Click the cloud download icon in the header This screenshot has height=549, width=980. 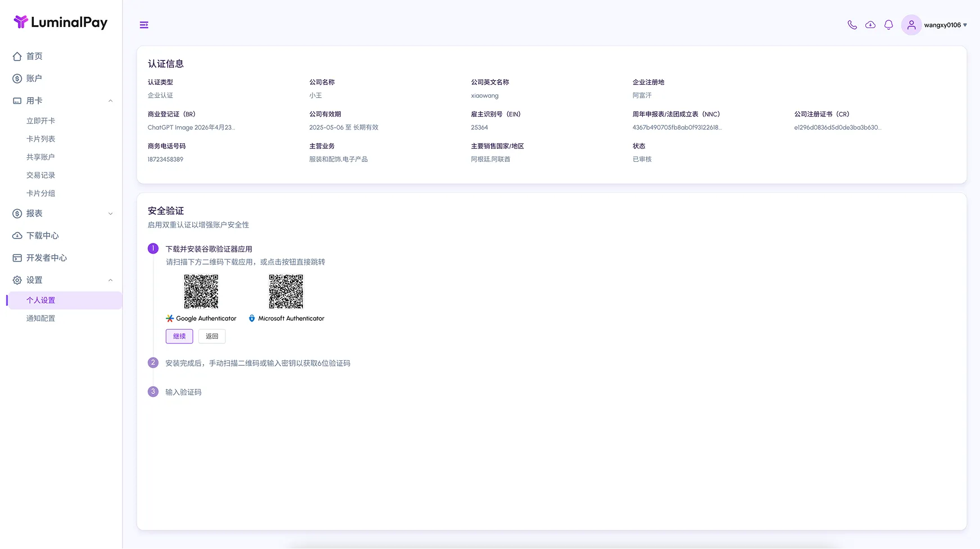tap(870, 25)
